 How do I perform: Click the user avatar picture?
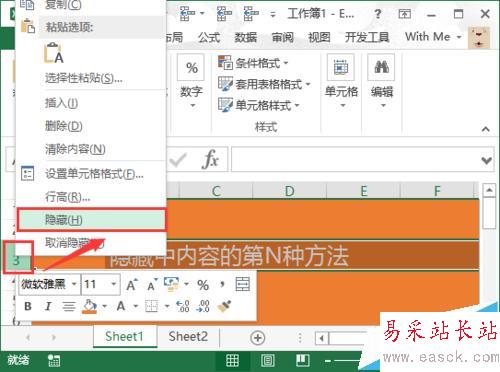pyautogui.click(x=479, y=38)
